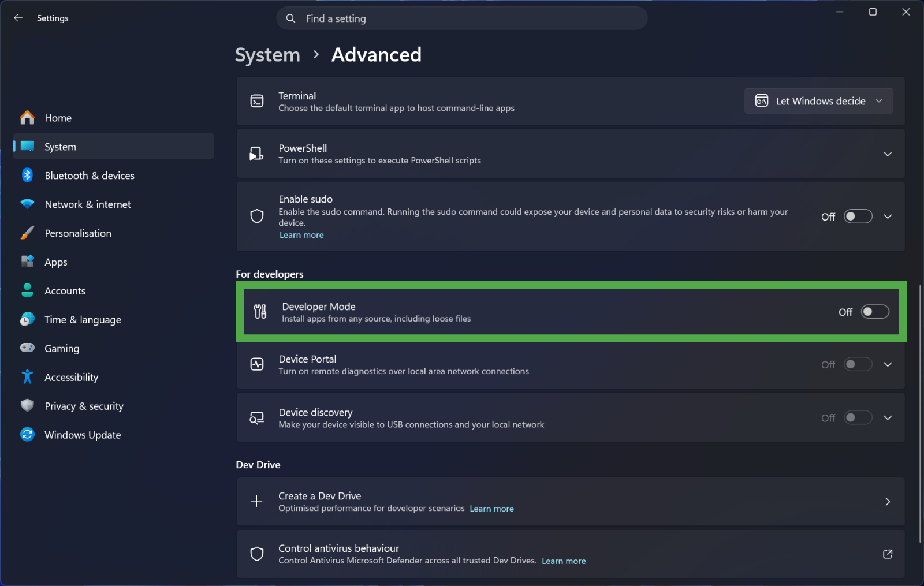924x586 pixels.
Task: Click the vertical scrollbar on right
Action: point(921,413)
